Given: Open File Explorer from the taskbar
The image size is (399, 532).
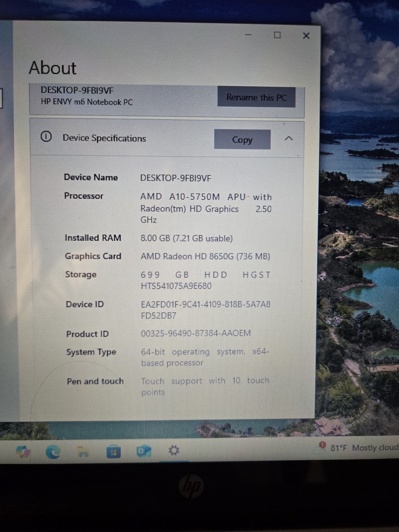Looking at the screenshot, I should pos(83,452).
